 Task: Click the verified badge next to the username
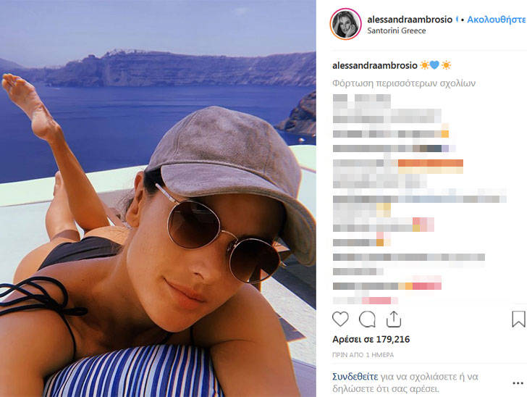[x=457, y=20]
